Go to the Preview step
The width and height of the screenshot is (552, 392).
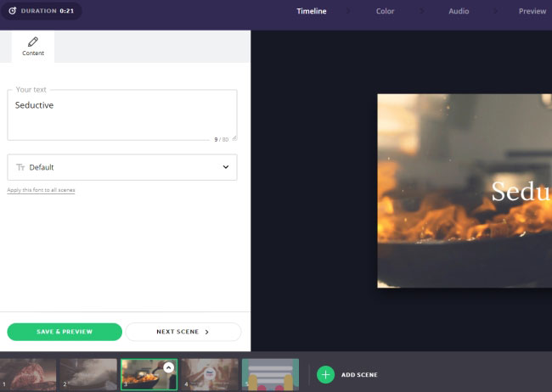point(532,11)
